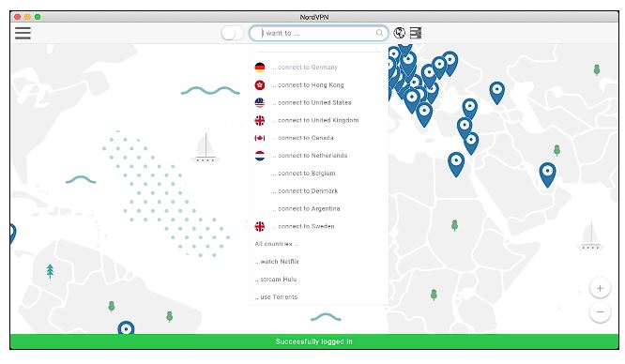This screenshot has height=364, width=625.
Task: Click watch Netflix option
Action: coord(277,262)
